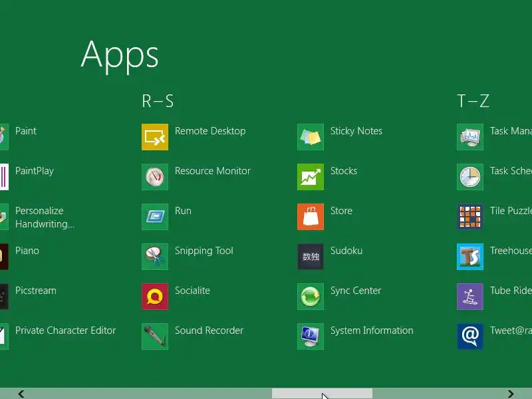Viewport: 532px width, 399px height.
Task: Click the Task Manager label
Action: (x=511, y=131)
